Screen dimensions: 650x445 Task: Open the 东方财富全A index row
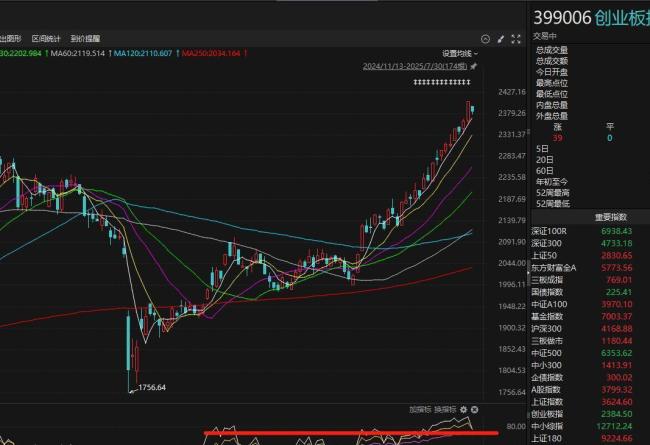pyautogui.click(x=590, y=267)
